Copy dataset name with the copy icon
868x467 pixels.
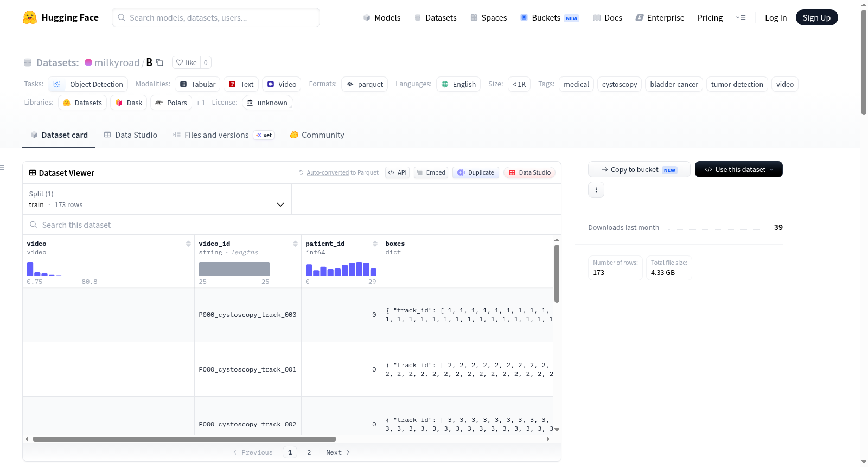point(159,62)
